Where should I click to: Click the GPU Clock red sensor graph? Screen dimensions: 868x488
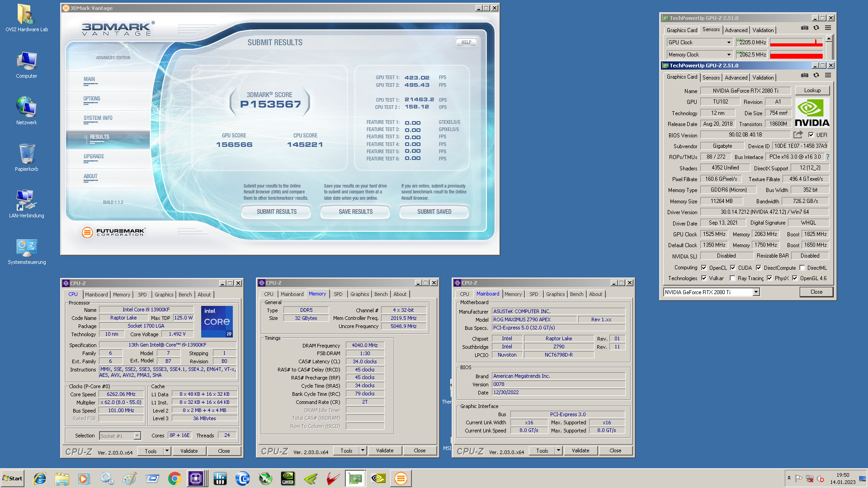pyautogui.click(x=796, y=42)
